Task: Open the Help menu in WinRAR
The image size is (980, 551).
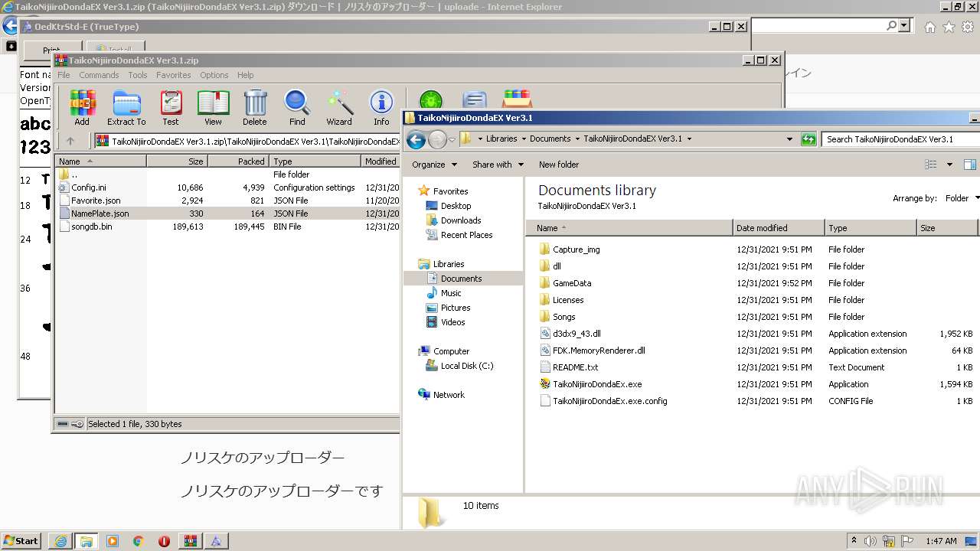Action: coord(246,75)
